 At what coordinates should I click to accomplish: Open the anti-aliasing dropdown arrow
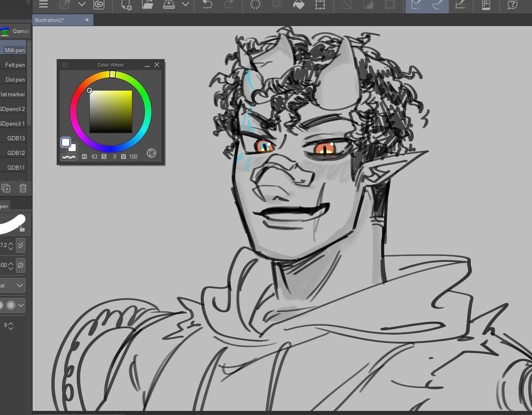click(x=21, y=305)
